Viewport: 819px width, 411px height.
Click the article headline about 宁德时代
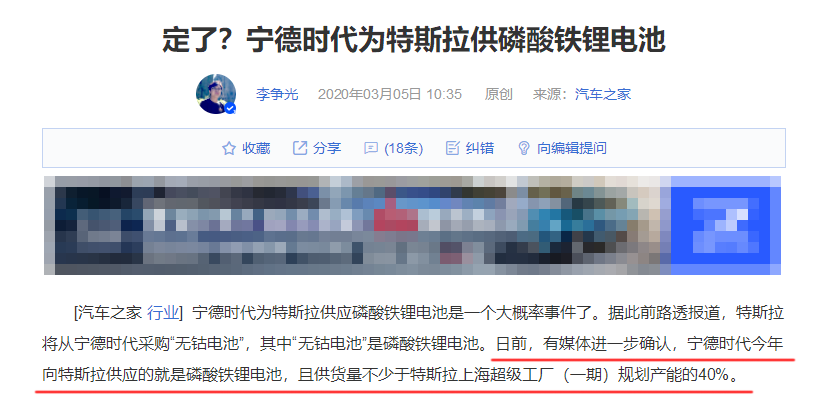point(414,40)
